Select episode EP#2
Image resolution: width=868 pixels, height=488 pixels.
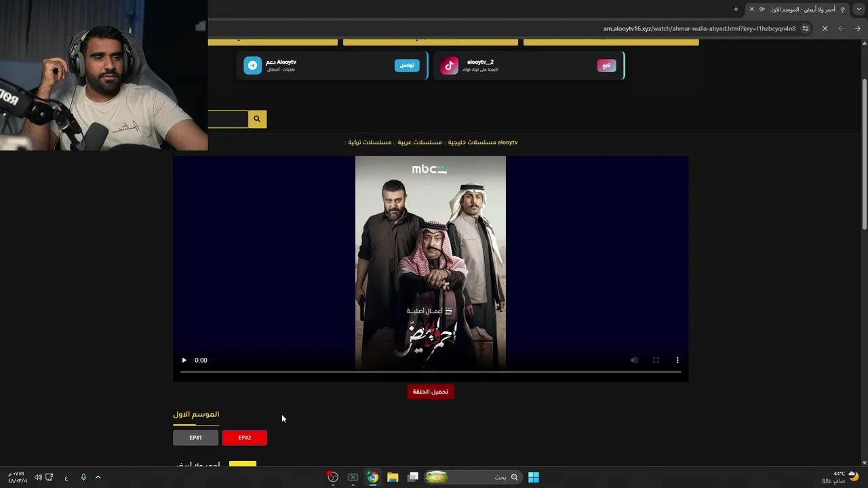244,438
